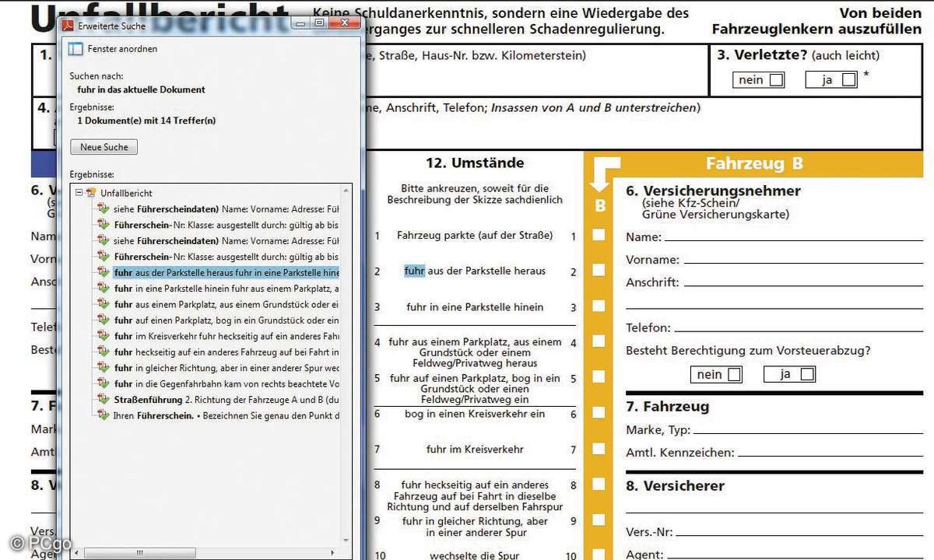This screenshot has width=934, height=560.
Task: Click text 'fuhr in eine Parkstelle hinein' in document
Action: (475, 307)
